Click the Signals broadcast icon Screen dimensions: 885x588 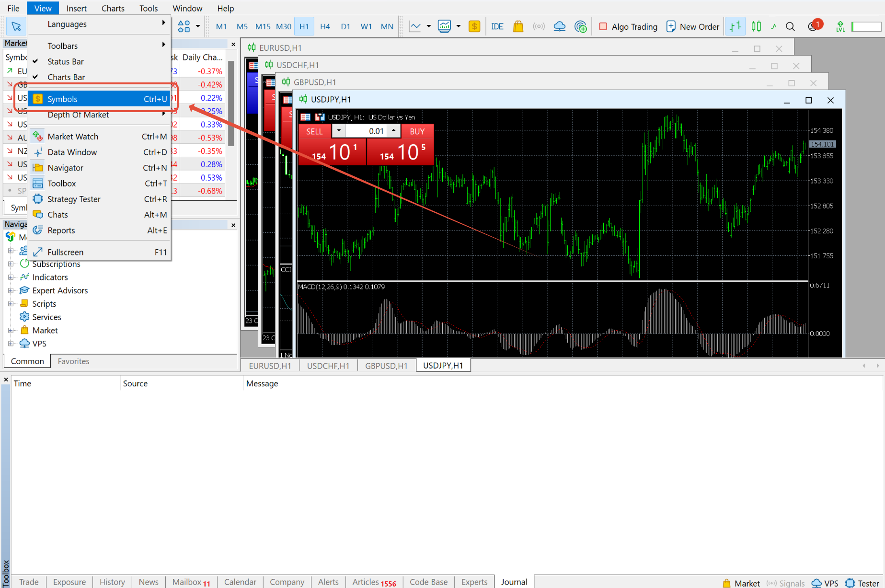click(x=539, y=26)
